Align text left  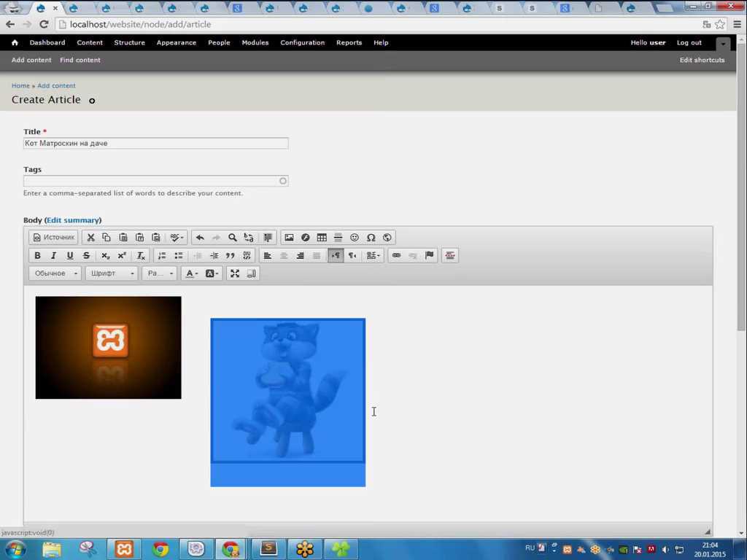point(267,255)
